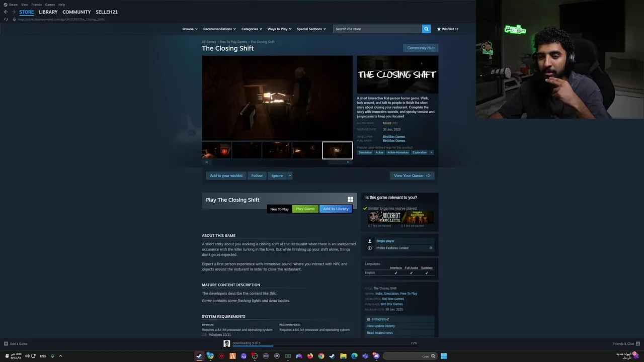644x362 pixels.
Task: Select the first screenshot thumbnail
Action: point(217,150)
